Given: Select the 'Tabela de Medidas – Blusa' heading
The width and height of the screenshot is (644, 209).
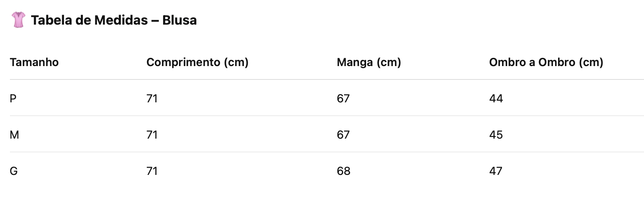Looking at the screenshot, I should pos(114,20).
